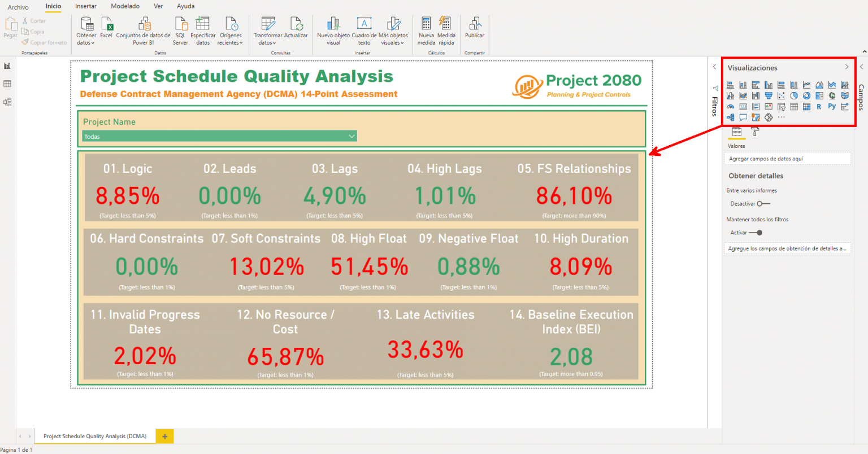This screenshot has height=454, width=868.
Task: Add a new report page with the plus button
Action: click(164, 436)
